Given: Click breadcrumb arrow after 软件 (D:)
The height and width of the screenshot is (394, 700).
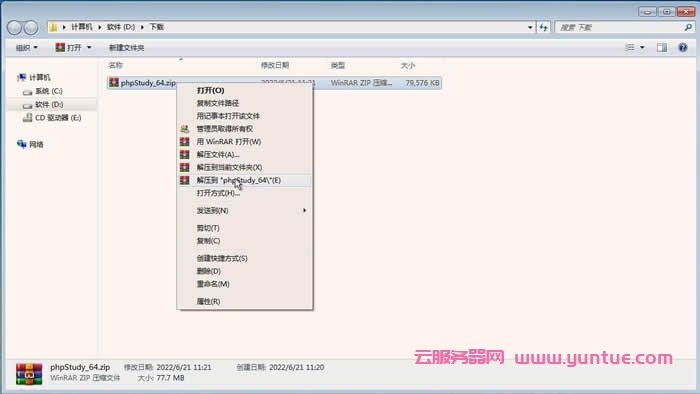Looking at the screenshot, I should pos(142,27).
